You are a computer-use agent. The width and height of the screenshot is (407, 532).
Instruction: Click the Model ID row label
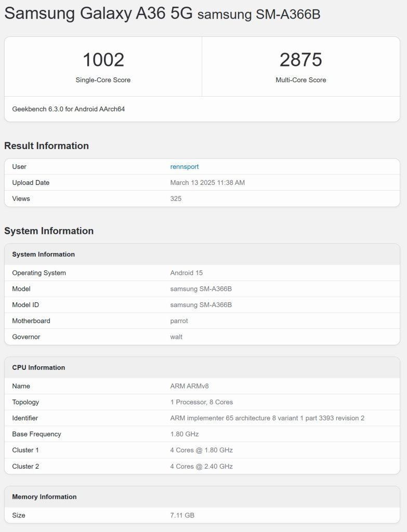click(25, 305)
